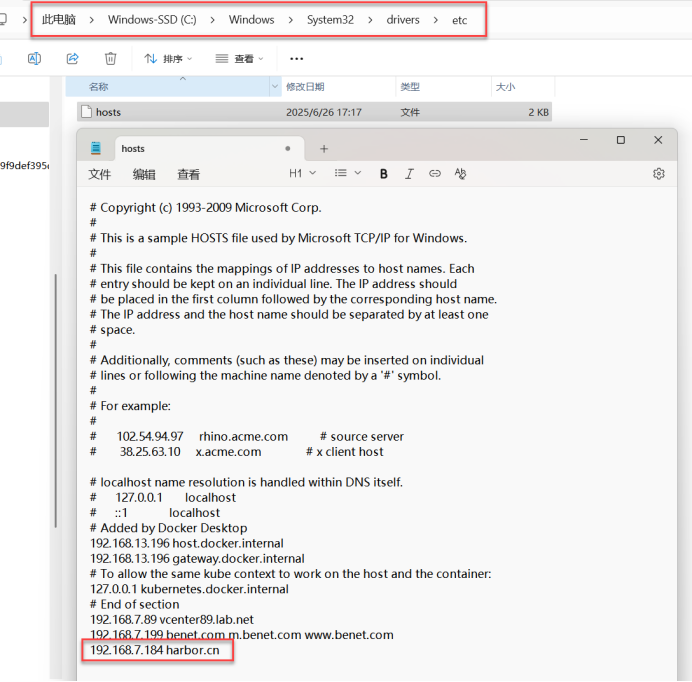This screenshot has width=692, height=682.
Task: Open Notepad settings gear
Action: 658,173
